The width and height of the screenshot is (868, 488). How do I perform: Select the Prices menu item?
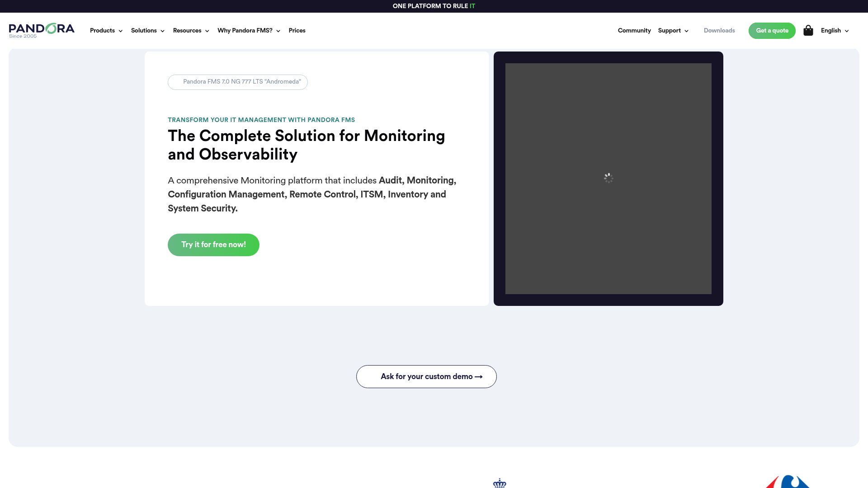(x=297, y=30)
